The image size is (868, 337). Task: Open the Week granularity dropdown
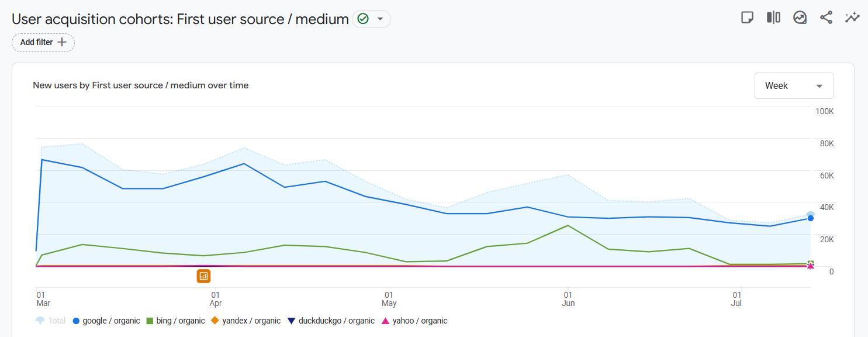[794, 86]
